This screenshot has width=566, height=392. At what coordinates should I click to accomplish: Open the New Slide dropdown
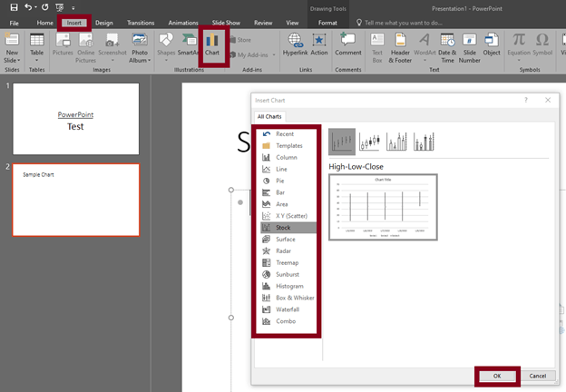13,56
